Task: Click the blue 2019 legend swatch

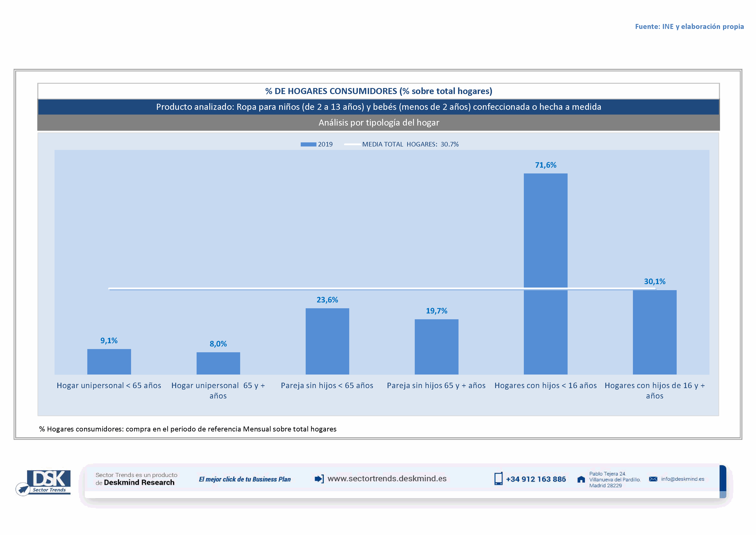Action: (308, 144)
